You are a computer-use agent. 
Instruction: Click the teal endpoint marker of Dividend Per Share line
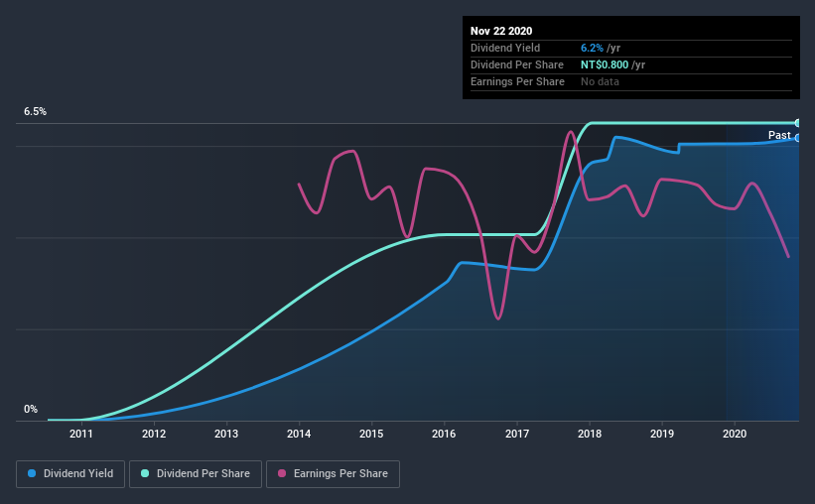click(x=797, y=123)
